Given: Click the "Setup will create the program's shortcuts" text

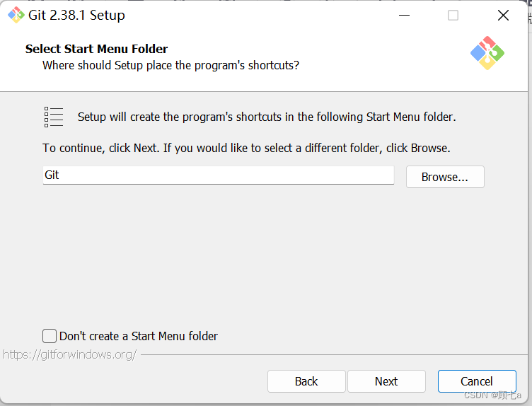Looking at the screenshot, I should pyautogui.click(x=267, y=117).
